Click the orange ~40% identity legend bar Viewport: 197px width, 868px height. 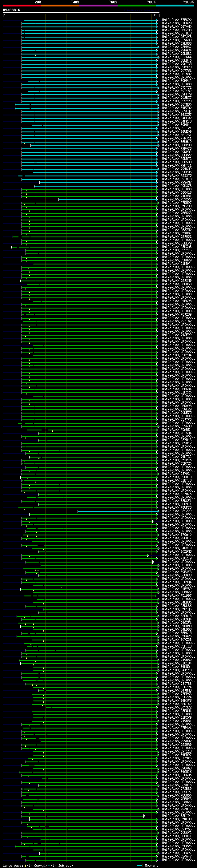coord(60,6)
